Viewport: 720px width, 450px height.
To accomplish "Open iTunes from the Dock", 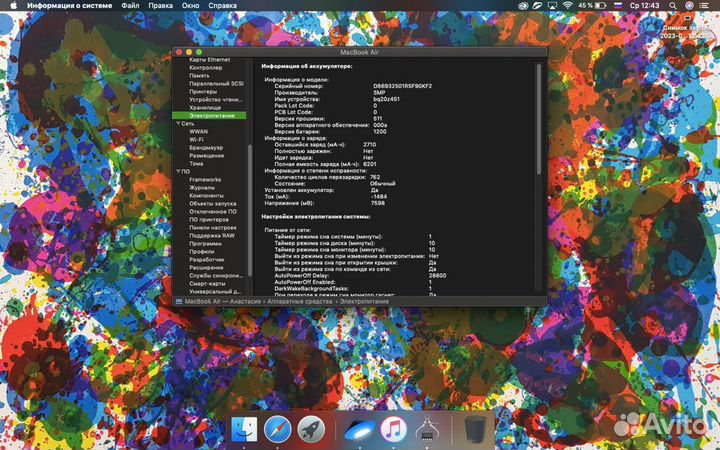I will pos(393,430).
